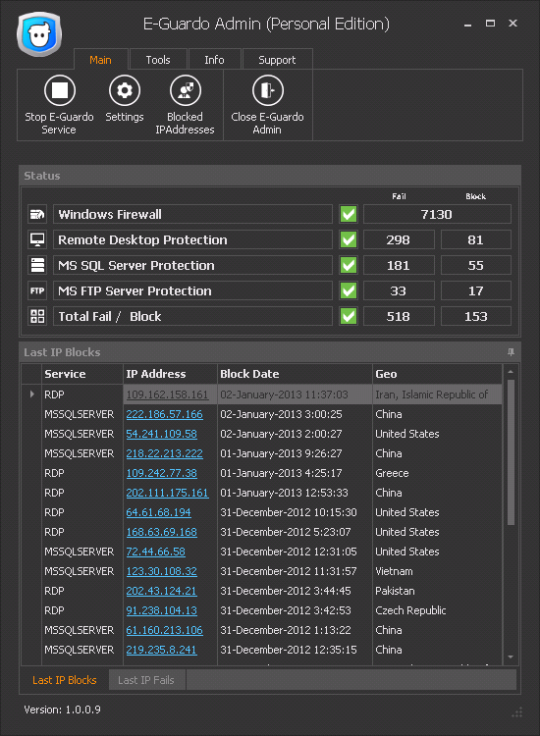540x736 pixels.
Task: Click the Remote Desktop fail count 298
Action: (x=399, y=240)
